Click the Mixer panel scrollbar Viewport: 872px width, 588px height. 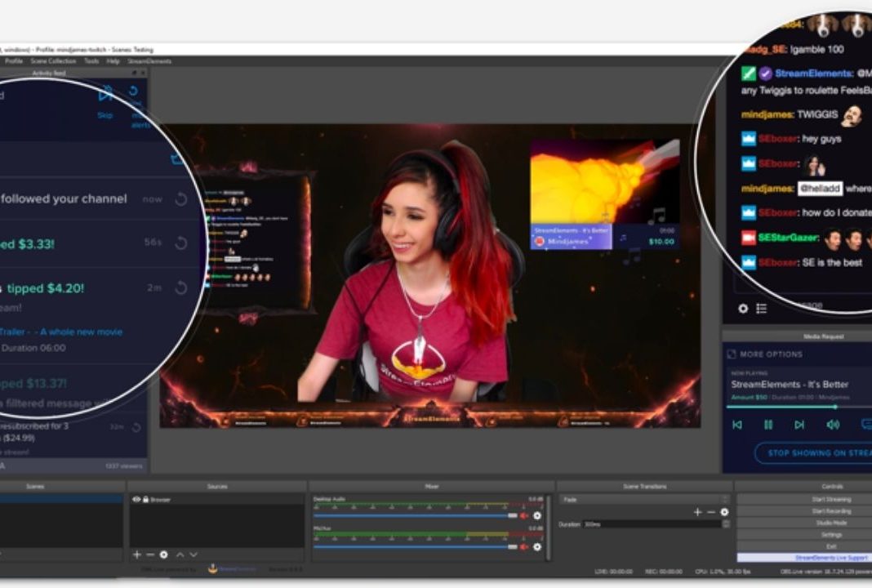pos(549,528)
